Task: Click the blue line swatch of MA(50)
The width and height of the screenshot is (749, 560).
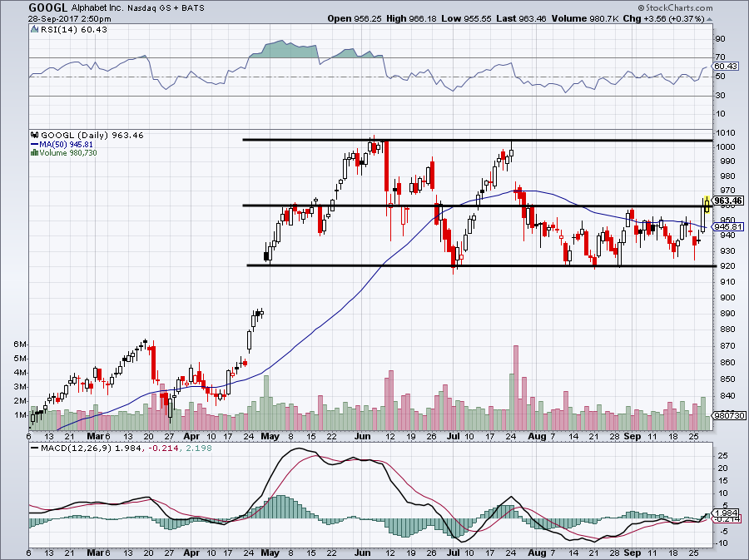Action: 34,144
